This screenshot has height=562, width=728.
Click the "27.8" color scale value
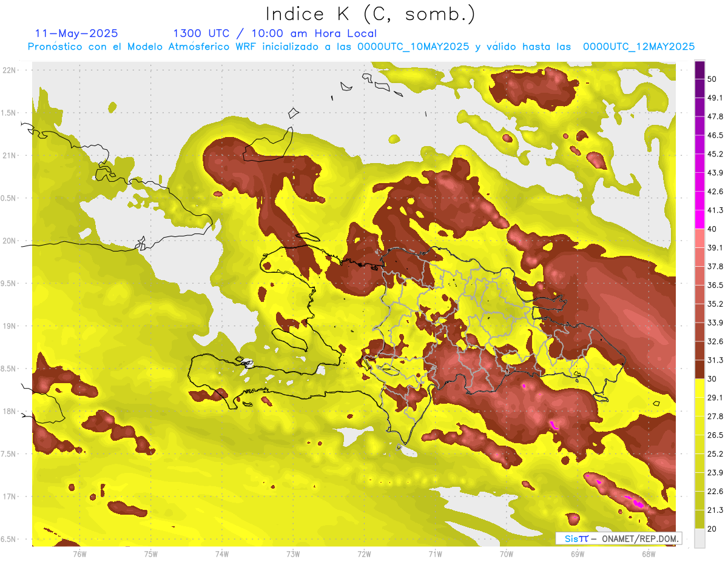tap(715, 416)
